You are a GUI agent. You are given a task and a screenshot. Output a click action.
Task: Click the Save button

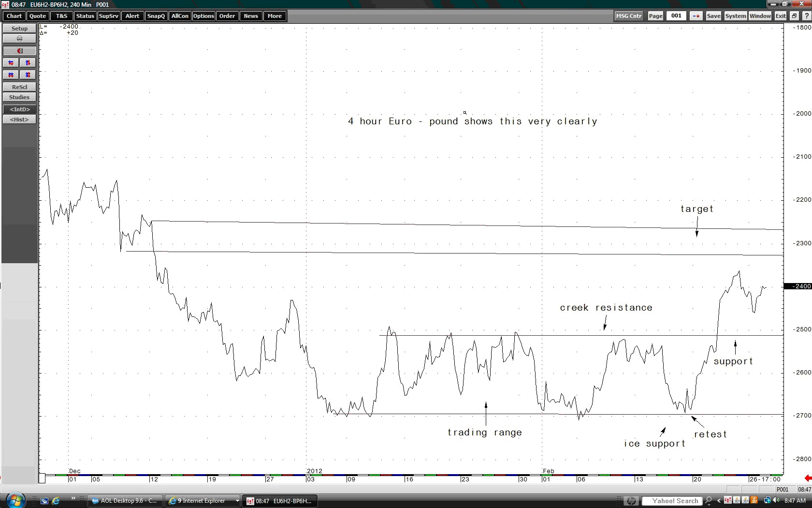pos(713,16)
